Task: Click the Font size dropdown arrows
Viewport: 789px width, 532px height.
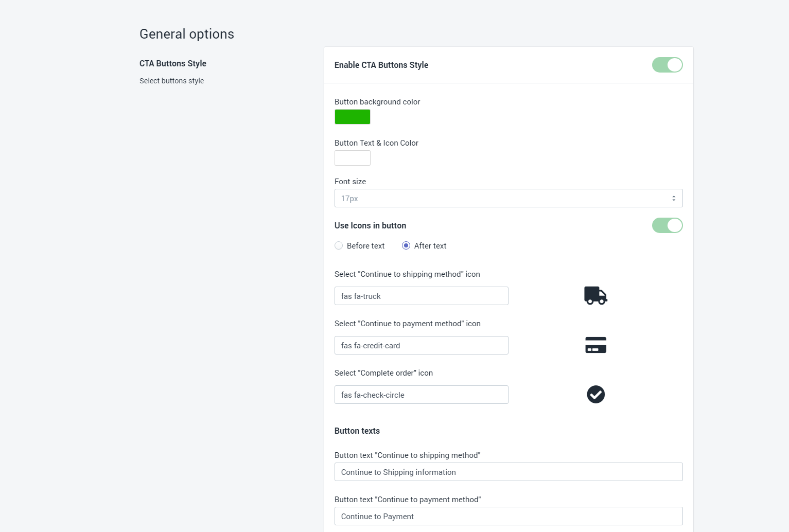Action: click(673, 198)
